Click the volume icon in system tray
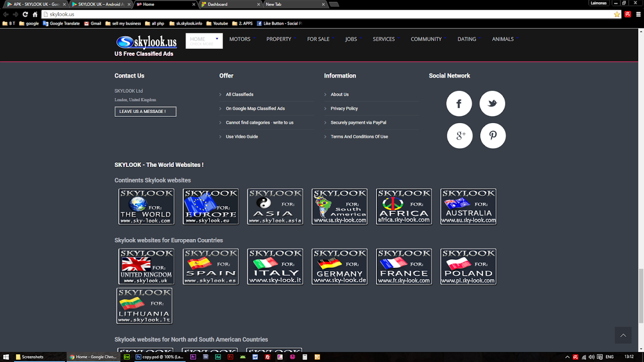This screenshot has height=362, width=644. tap(591, 357)
